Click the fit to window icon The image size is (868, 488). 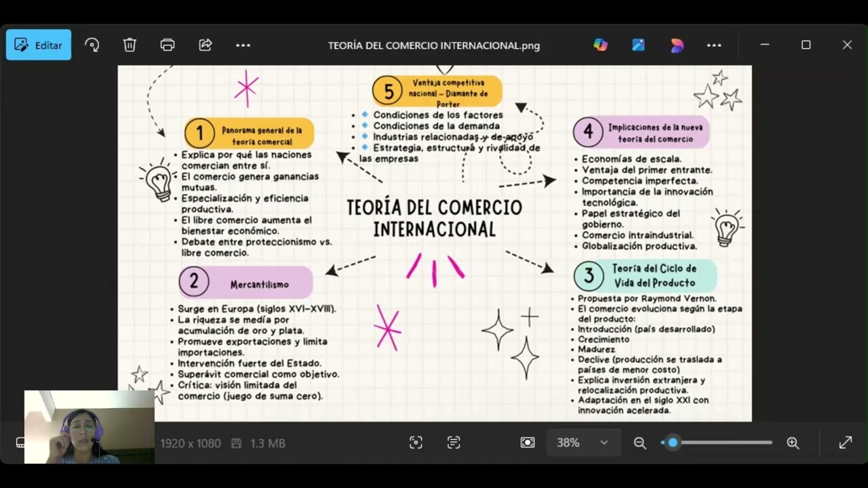click(528, 443)
